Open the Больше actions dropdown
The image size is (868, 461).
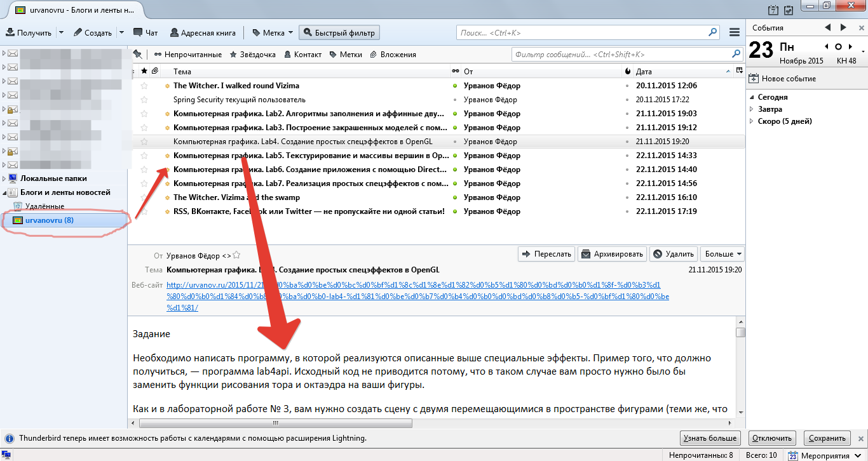coord(723,254)
